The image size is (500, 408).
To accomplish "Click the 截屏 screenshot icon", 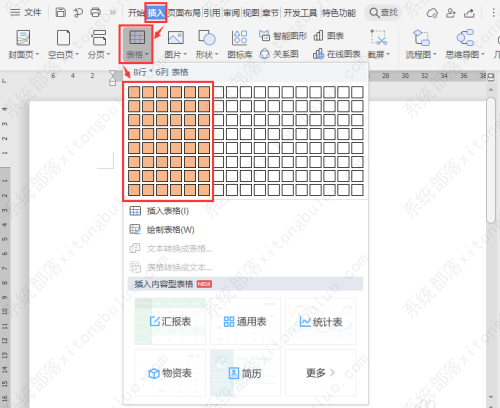I will click(x=379, y=38).
